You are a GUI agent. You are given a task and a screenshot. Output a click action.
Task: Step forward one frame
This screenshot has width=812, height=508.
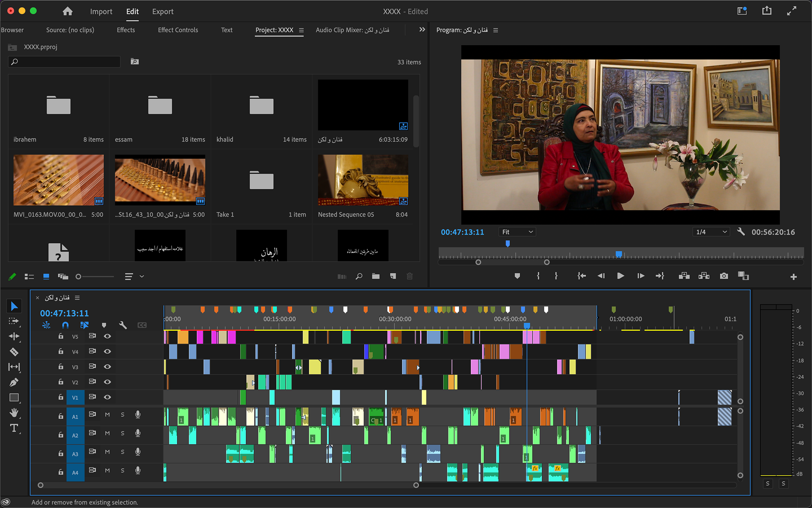pyautogui.click(x=641, y=276)
